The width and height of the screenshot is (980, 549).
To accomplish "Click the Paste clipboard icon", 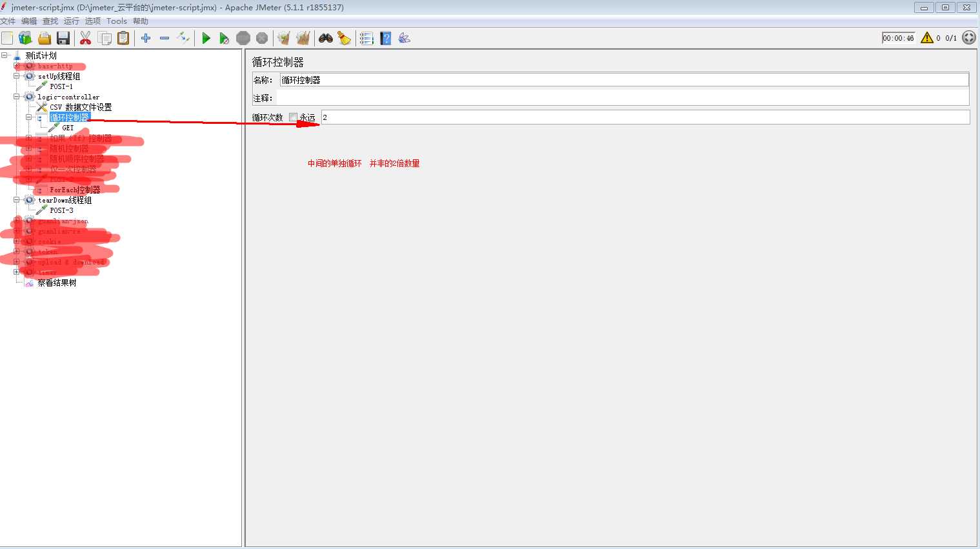I will (x=123, y=38).
